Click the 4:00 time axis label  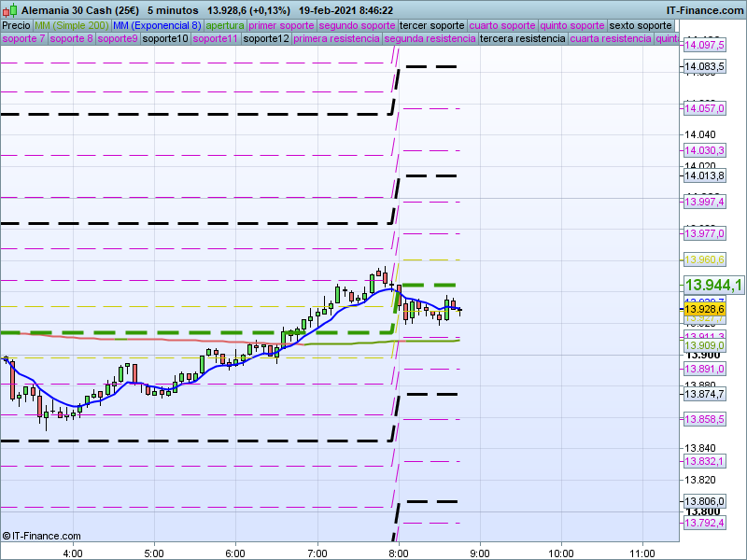tap(73, 553)
